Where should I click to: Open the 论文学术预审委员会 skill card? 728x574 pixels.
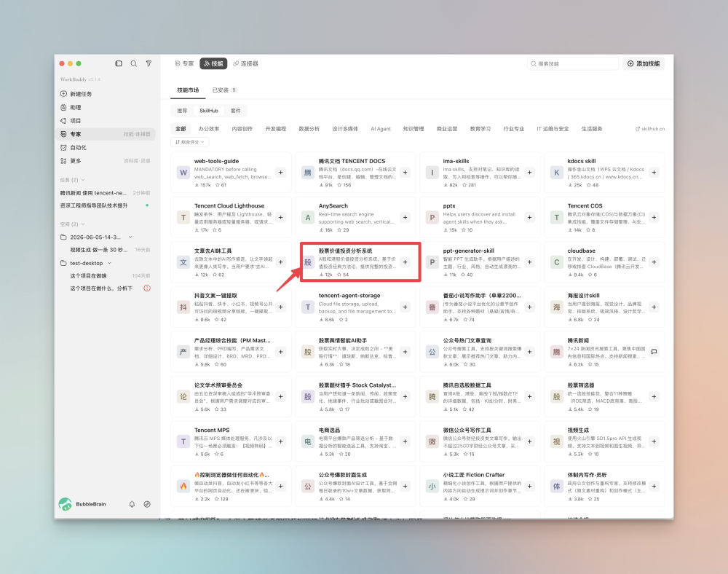click(x=231, y=396)
